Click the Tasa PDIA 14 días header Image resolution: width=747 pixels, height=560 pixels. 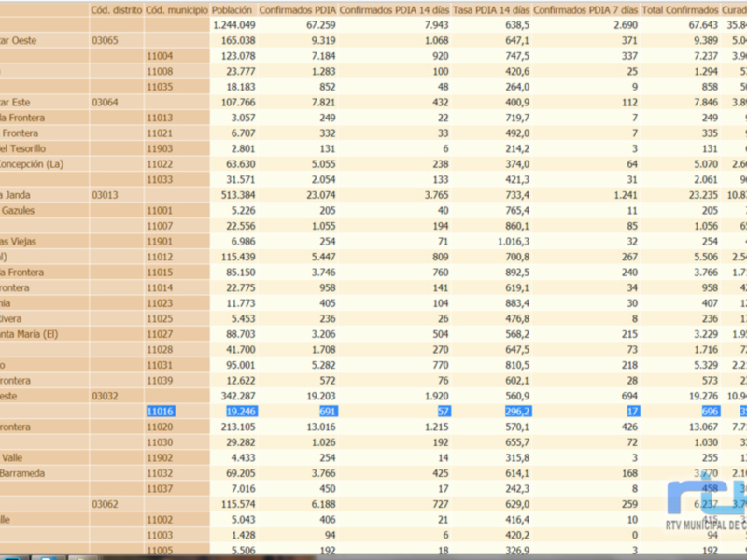(491, 9)
